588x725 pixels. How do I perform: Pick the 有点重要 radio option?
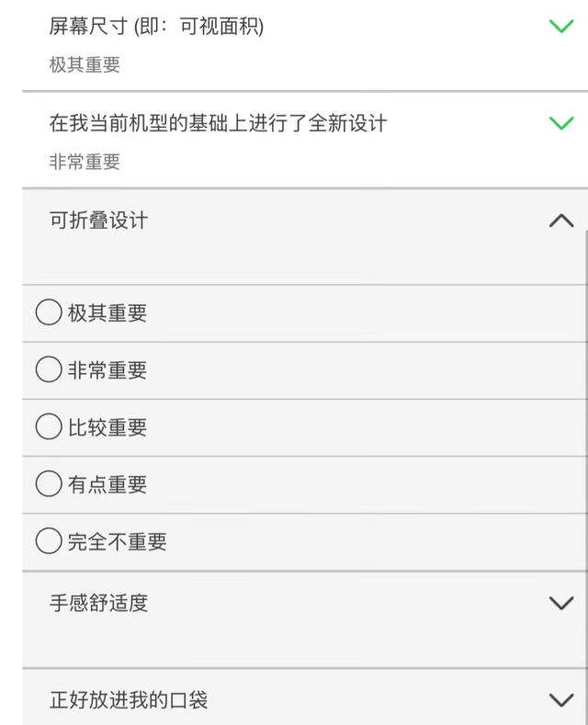pyautogui.click(x=49, y=484)
